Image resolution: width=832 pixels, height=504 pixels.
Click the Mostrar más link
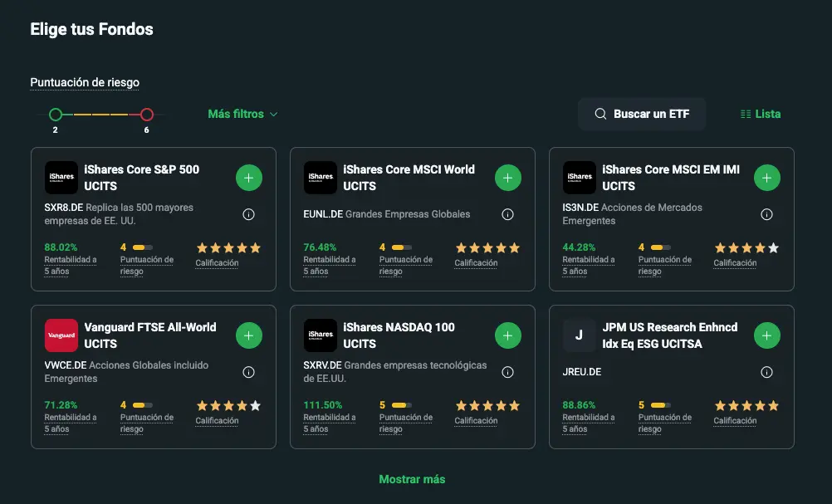[x=412, y=479]
